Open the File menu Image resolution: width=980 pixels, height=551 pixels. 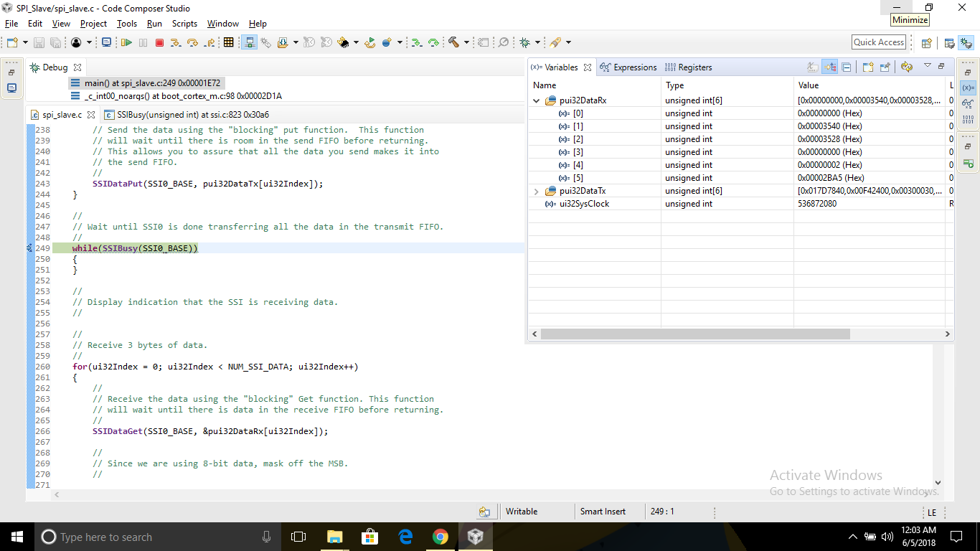coord(11,24)
